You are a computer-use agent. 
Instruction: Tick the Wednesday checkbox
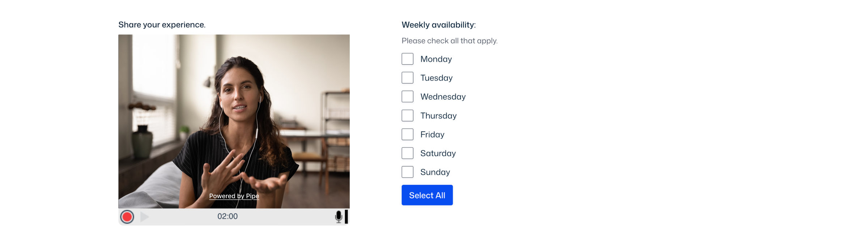point(408,97)
